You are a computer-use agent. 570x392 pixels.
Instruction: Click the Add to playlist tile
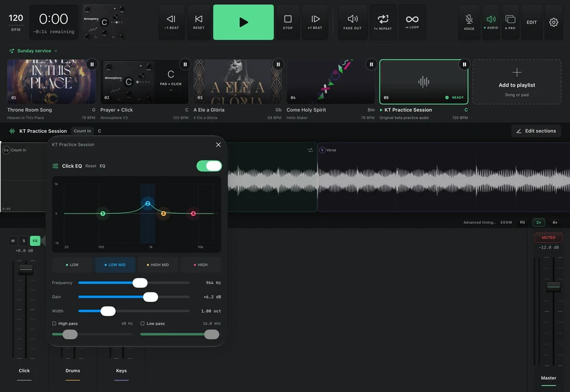[x=517, y=82]
